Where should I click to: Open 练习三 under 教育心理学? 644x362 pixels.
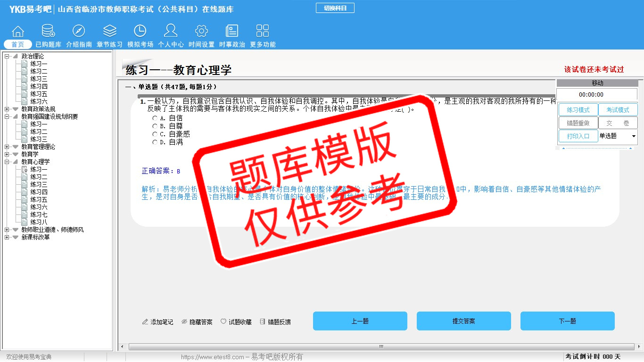tap(39, 184)
